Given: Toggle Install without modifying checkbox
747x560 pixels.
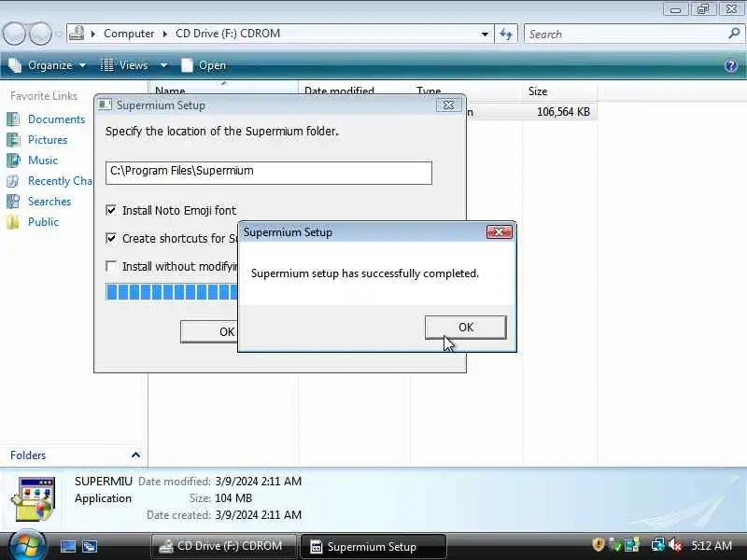Looking at the screenshot, I should pos(111,266).
